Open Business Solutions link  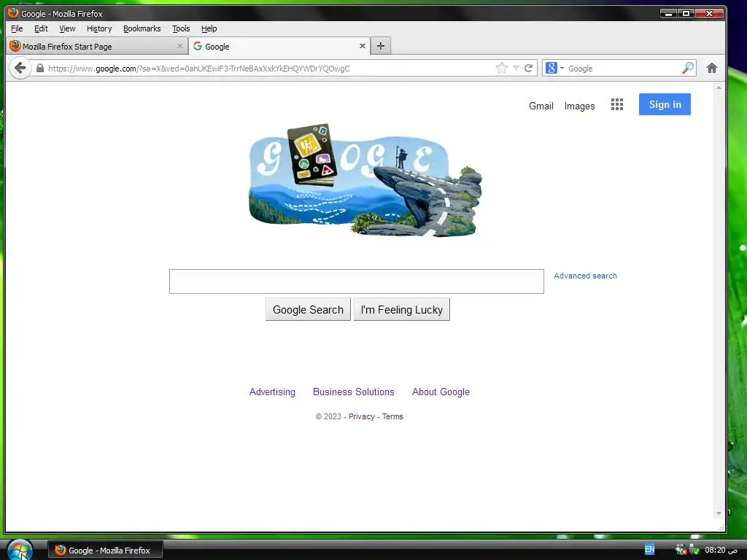(x=354, y=392)
